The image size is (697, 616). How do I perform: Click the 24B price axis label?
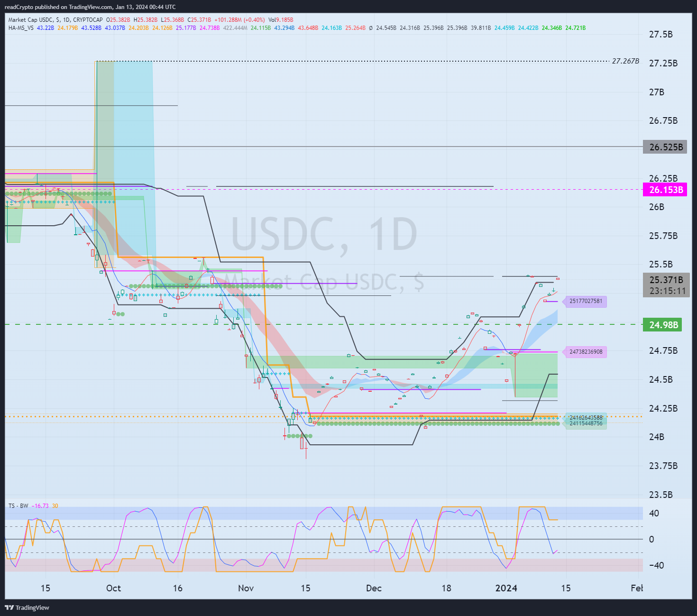657,437
